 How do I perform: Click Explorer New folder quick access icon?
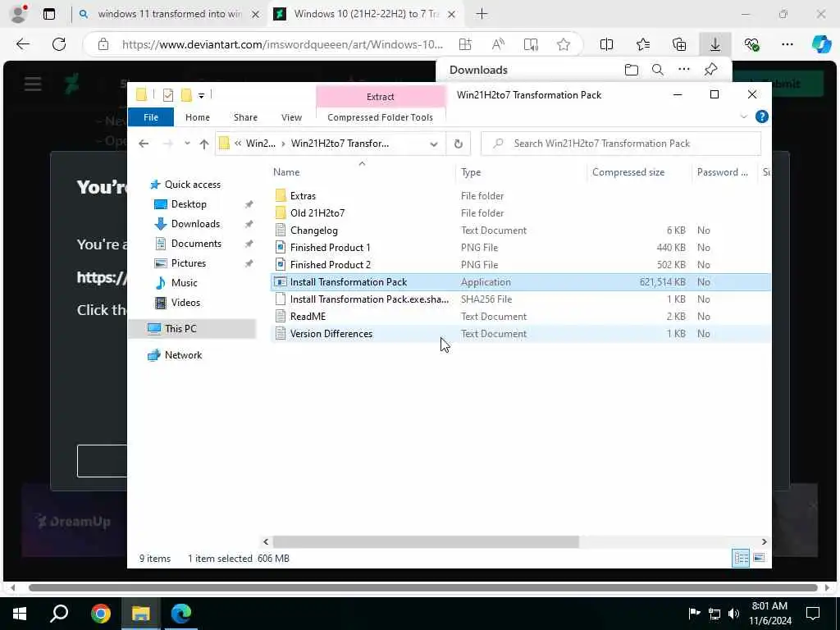[186, 95]
